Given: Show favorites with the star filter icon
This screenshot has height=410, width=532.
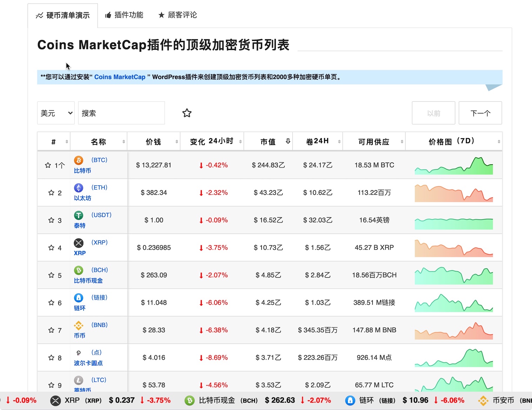Looking at the screenshot, I should [187, 113].
